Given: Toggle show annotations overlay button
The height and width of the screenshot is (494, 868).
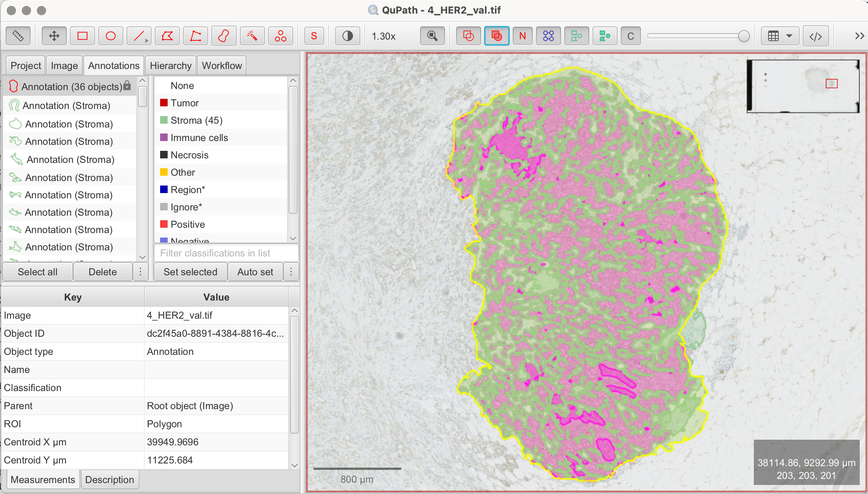Looking at the screenshot, I should point(468,36).
